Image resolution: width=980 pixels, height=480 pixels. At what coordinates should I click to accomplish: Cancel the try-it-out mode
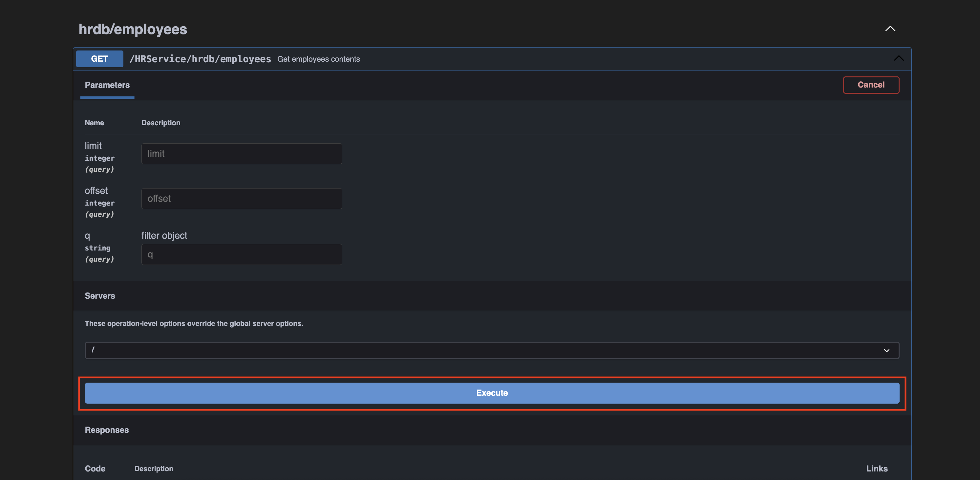point(870,85)
